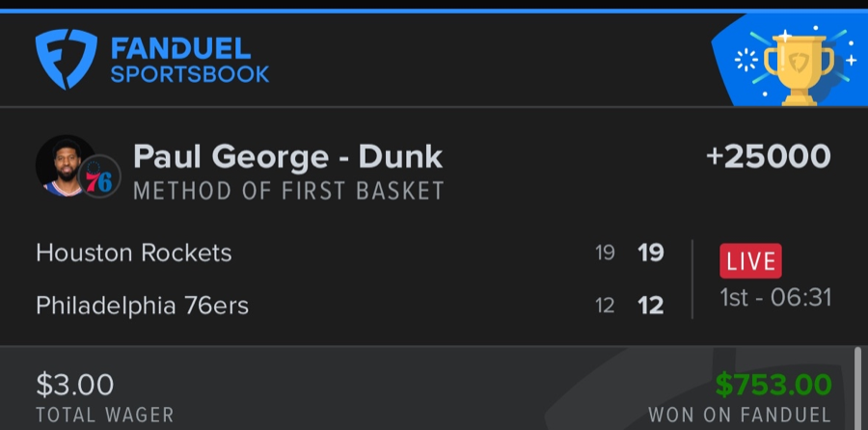Click the Method of First Basket label
This screenshot has width=868, height=430.
(288, 191)
